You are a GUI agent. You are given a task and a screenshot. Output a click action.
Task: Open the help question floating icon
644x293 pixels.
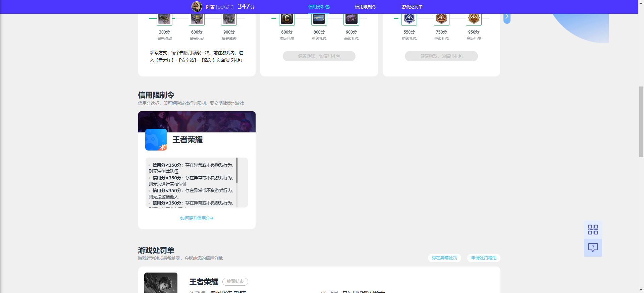(593, 248)
